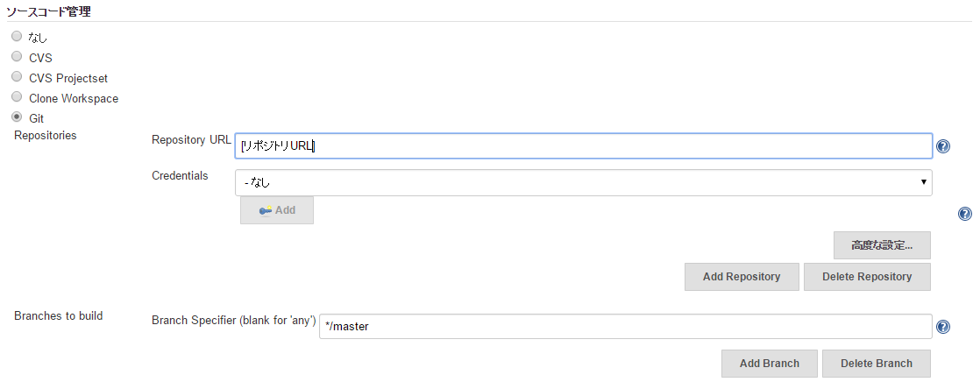Viewport: 980px width, 389px height.
Task: Focus the Repository URL text field
Action: (583, 146)
